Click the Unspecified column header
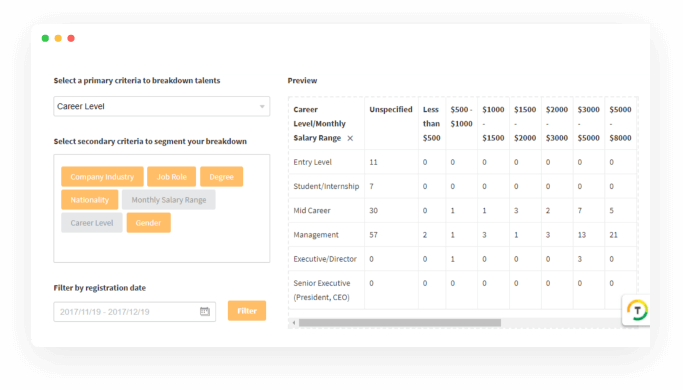 (x=391, y=109)
